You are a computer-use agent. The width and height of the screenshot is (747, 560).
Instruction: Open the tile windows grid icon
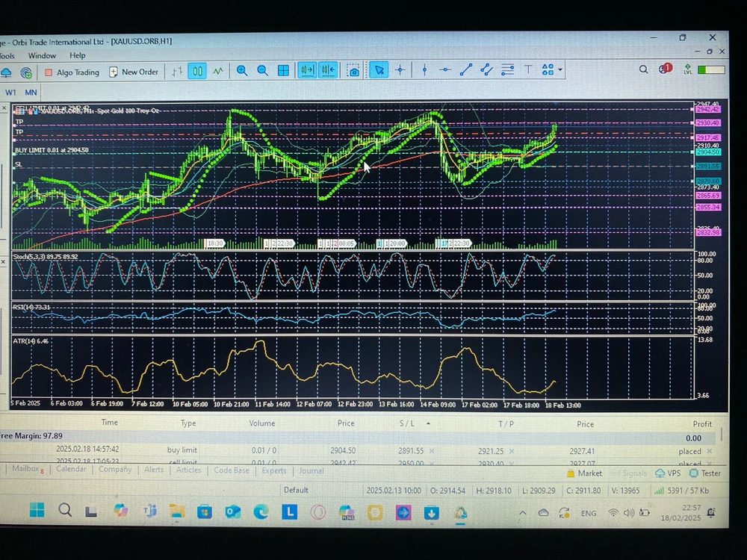(x=284, y=71)
